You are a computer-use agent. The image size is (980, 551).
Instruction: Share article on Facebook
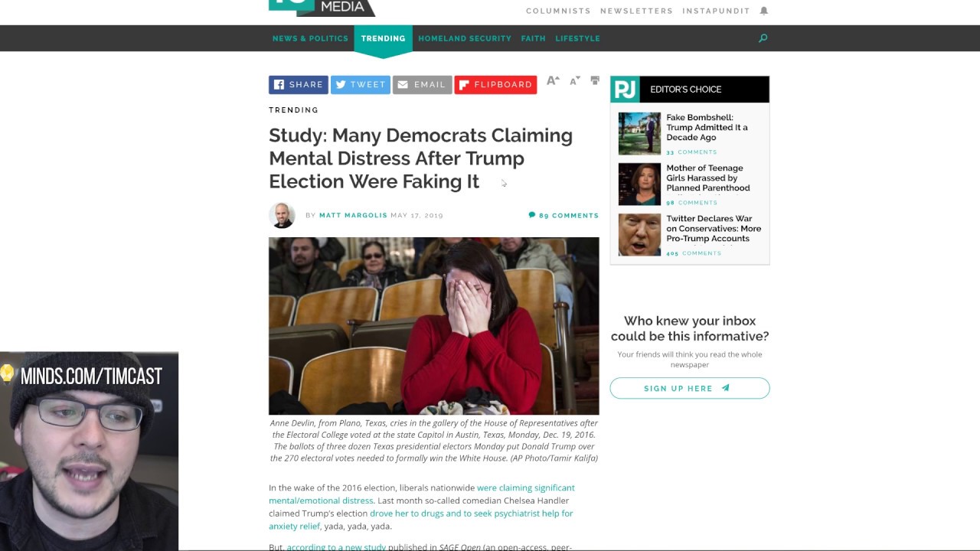point(299,84)
